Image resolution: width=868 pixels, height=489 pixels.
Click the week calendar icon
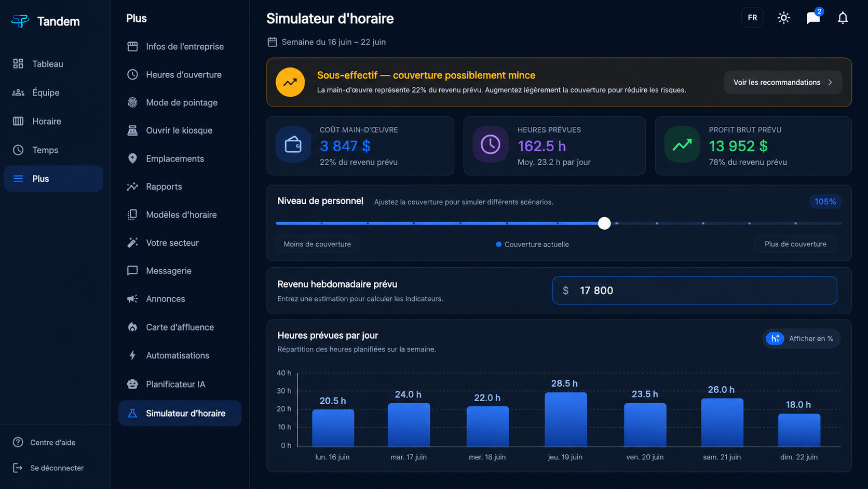[x=272, y=42]
